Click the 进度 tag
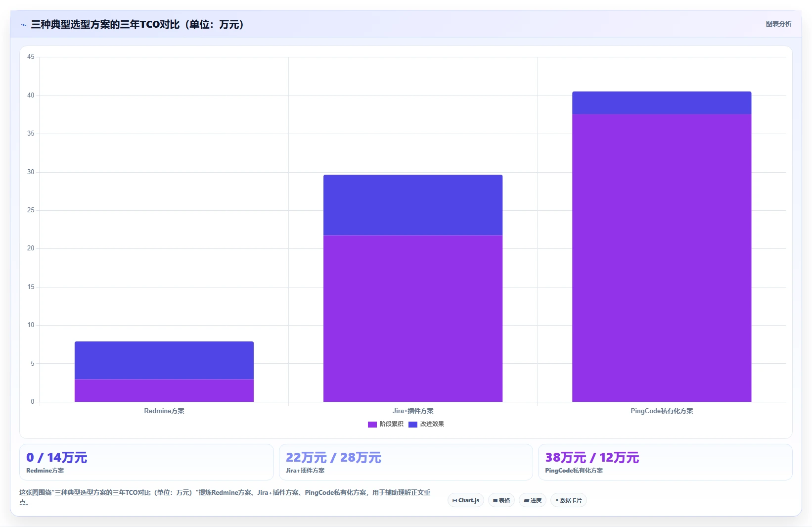The height and width of the screenshot is (527, 812). (533, 500)
